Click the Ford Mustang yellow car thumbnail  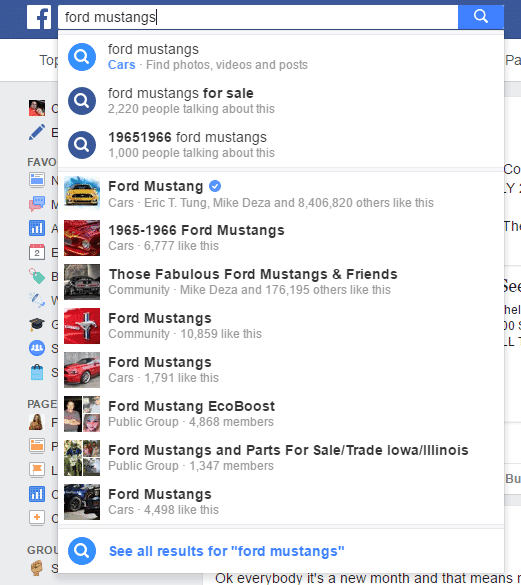82,194
